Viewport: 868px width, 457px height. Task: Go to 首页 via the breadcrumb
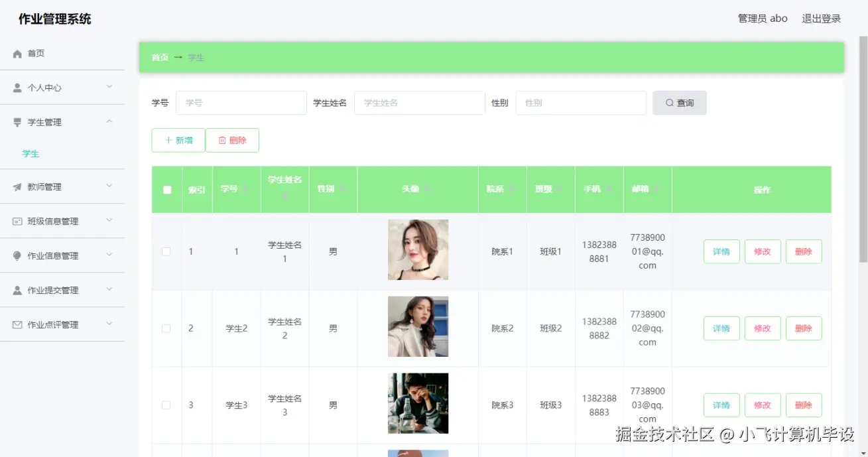(x=160, y=58)
